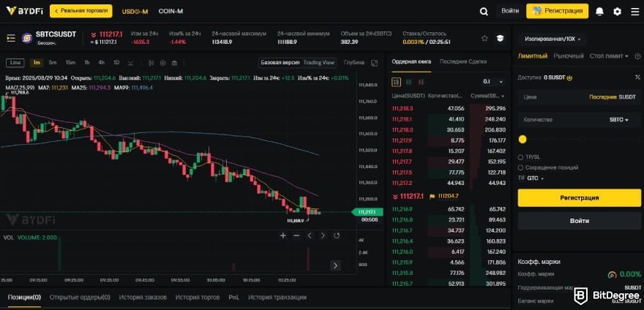The width and height of the screenshot is (644, 310).
Task: Enable the TP/SL option
Action: [x=520, y=157]
